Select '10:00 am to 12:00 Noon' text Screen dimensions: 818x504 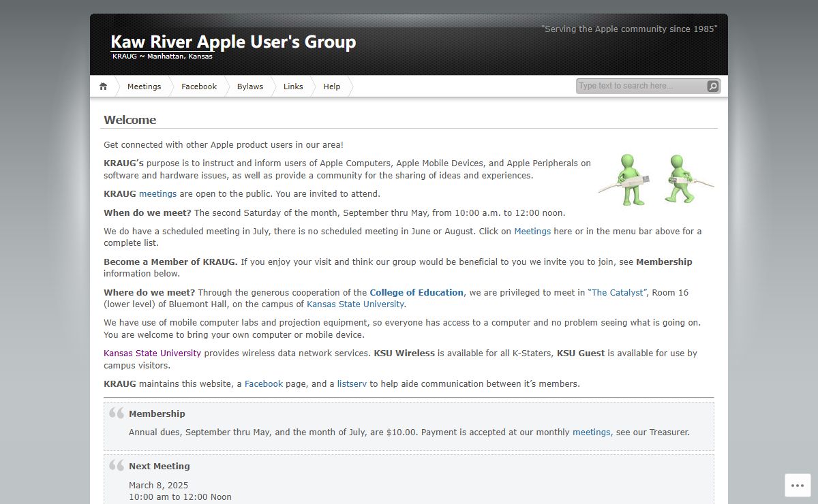180,497
